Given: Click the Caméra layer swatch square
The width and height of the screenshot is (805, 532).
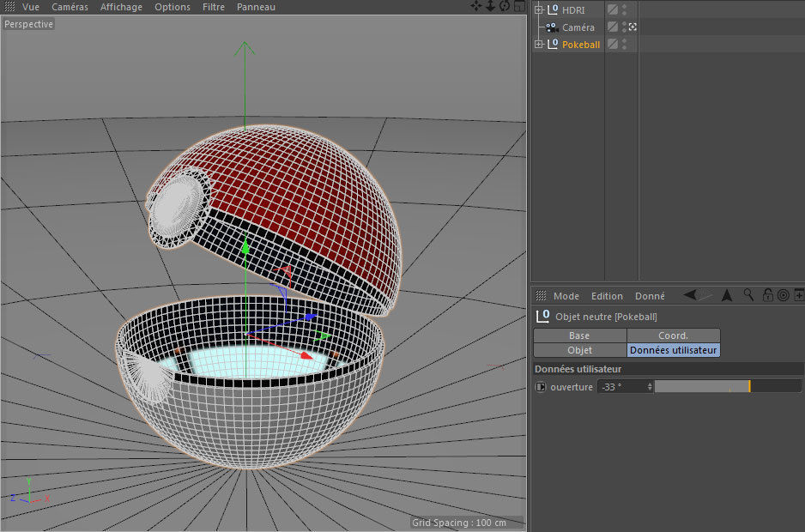Looking at the screenshot, I should [x=613, y=27].
